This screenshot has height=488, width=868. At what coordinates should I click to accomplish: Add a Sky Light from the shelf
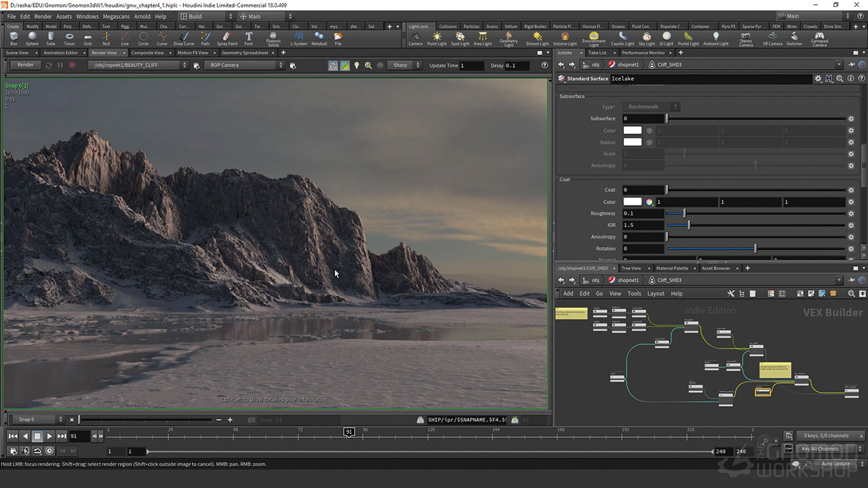[x=647, y=39]
